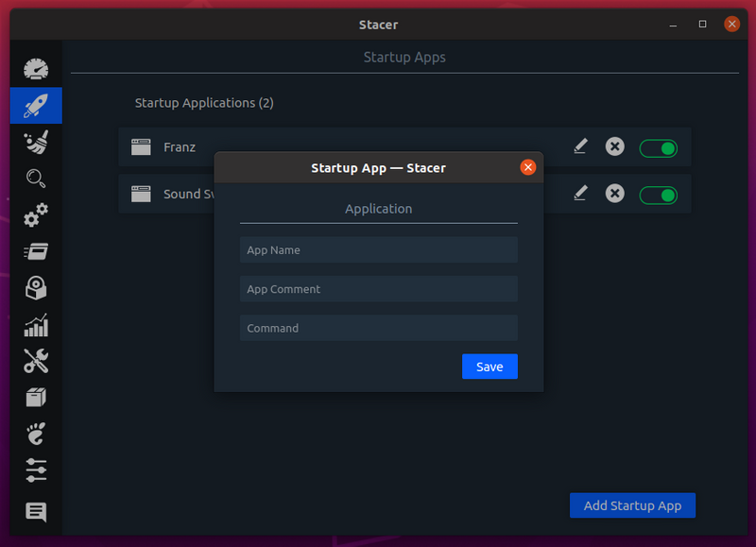This screenshot has width=756, height=547.
Task: Open the GNOME Settings footprint icon
Action: pos(36,434)
